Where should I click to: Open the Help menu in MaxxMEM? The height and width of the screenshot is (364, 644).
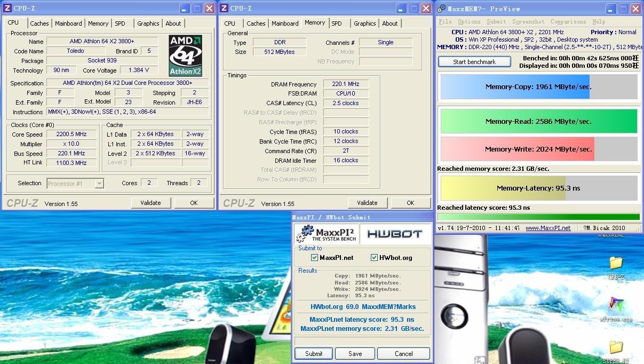click(x=599, y=22)
